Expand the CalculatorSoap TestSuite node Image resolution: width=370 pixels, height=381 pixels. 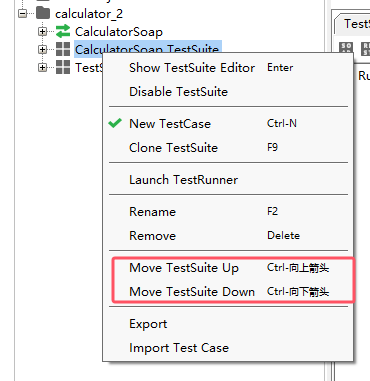pos(42,49)
